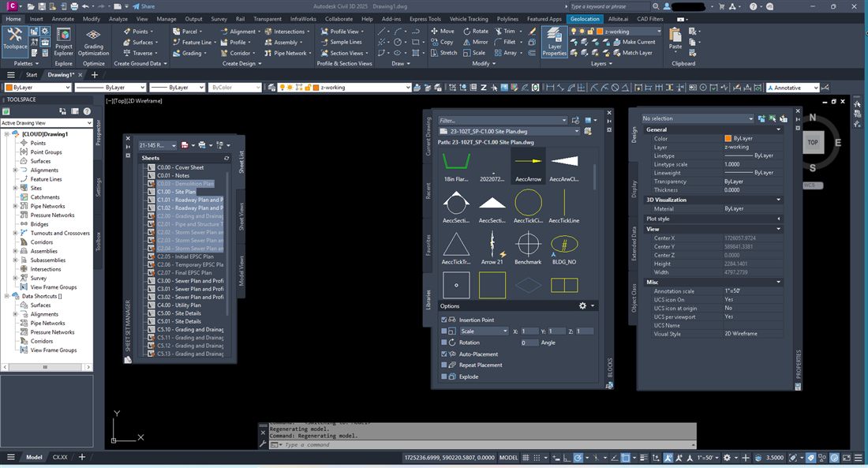Click the ByLayer orange color swatch dropdown
The image size is (868, 468).
click(38, 88)
